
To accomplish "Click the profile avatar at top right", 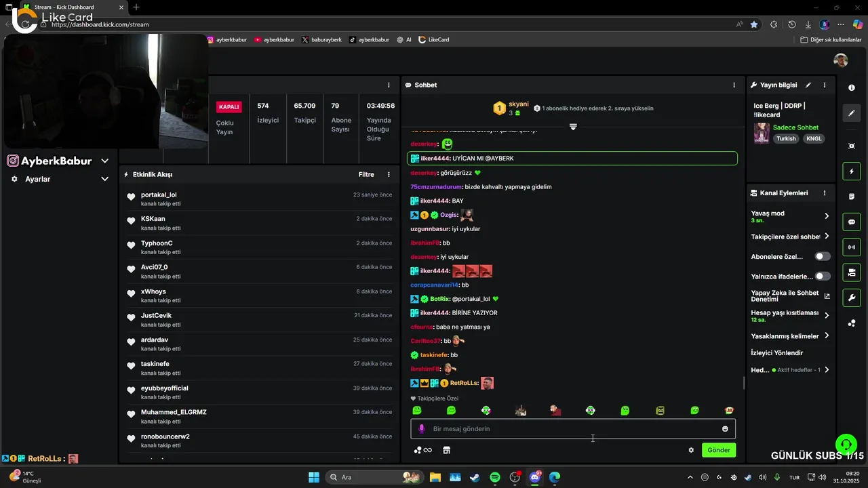I will pyautogui.click(x=841, y=60).
